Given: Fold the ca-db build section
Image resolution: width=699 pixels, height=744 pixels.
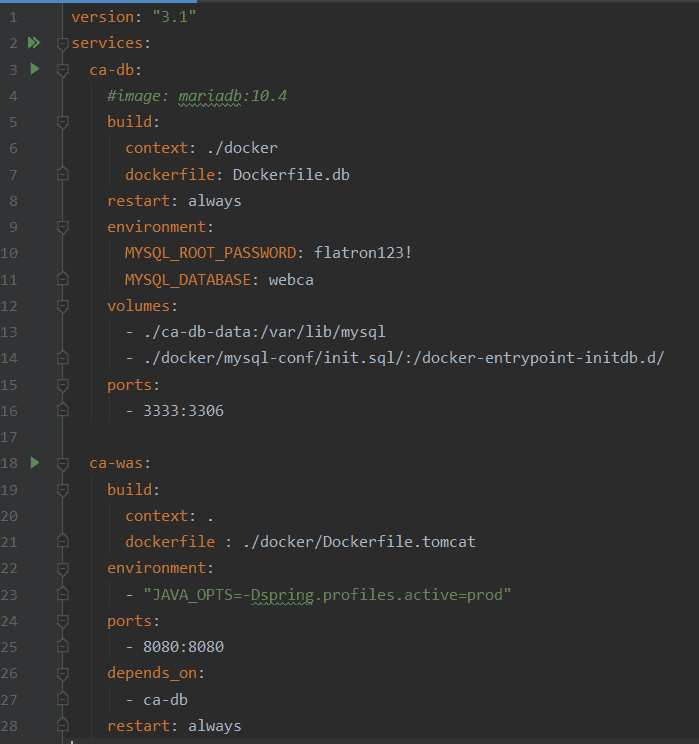Looking at the screenshot, I should [62, 122].
